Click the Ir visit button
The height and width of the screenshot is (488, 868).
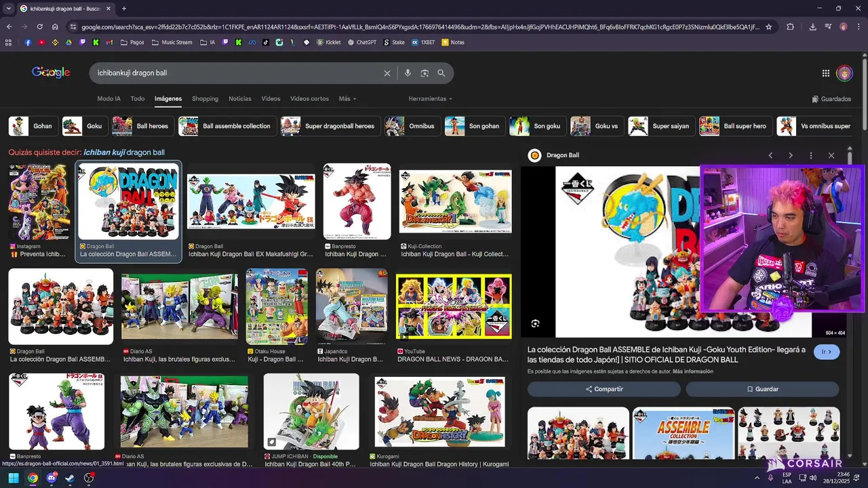827,352
